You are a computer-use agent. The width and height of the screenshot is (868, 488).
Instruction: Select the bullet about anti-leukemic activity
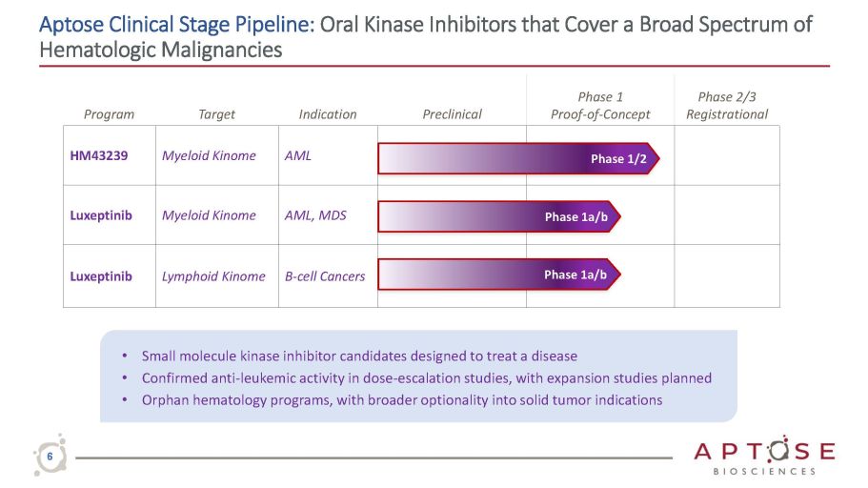coord(426,378)
